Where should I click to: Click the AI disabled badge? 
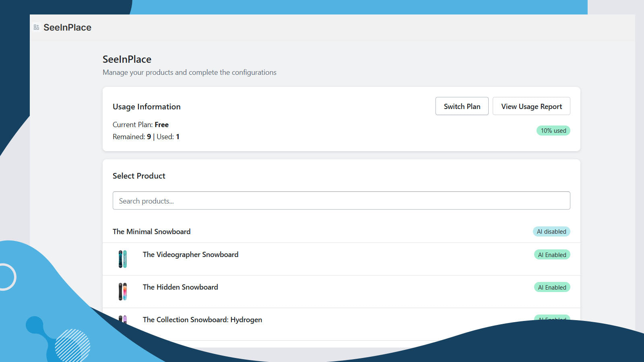click(x=551, y=232)
